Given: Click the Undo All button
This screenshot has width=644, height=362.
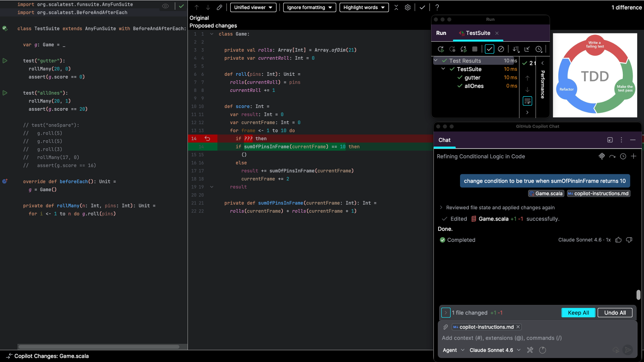Looking at the screenshot, I should [615, 313].
